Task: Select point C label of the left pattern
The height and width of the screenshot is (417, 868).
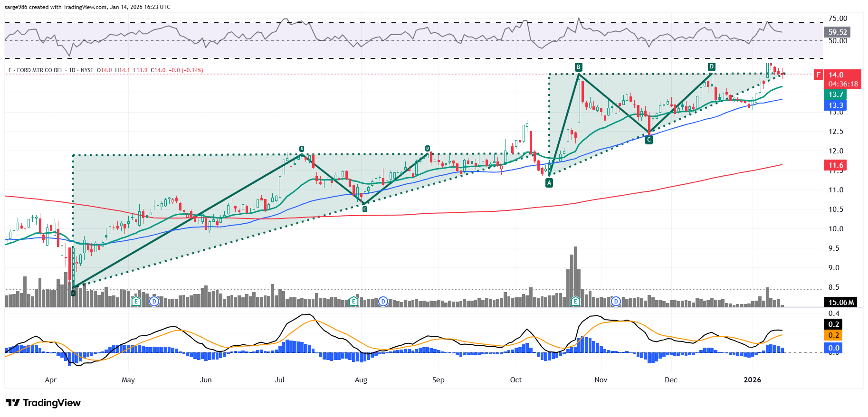Action: [365, 209]
